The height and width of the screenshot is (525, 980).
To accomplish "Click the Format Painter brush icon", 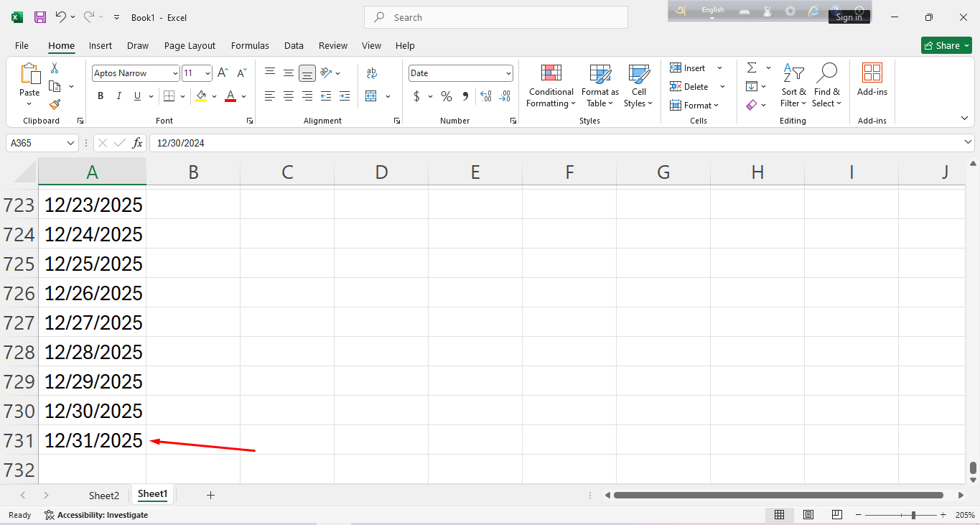I will coord(55,105).
